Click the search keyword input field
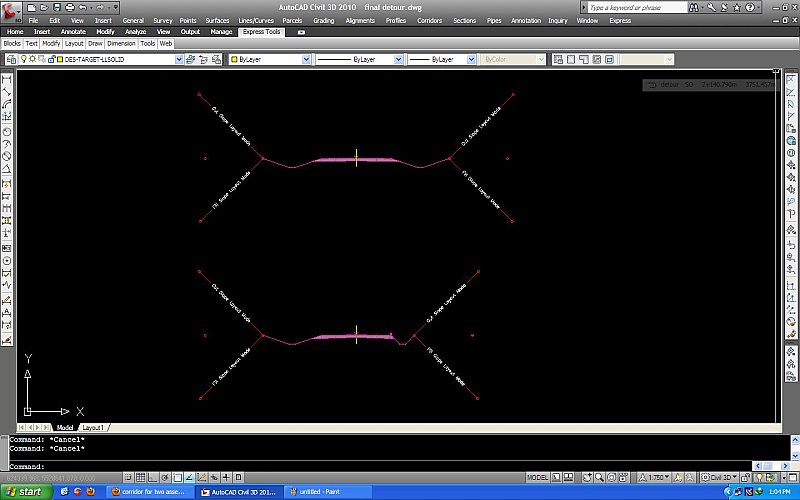Screen dimensions: 800x500 tap(637, 8)
